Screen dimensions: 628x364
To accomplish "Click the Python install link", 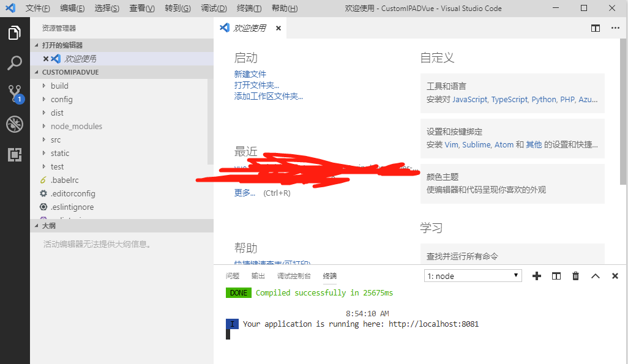I will click(544, 99).
